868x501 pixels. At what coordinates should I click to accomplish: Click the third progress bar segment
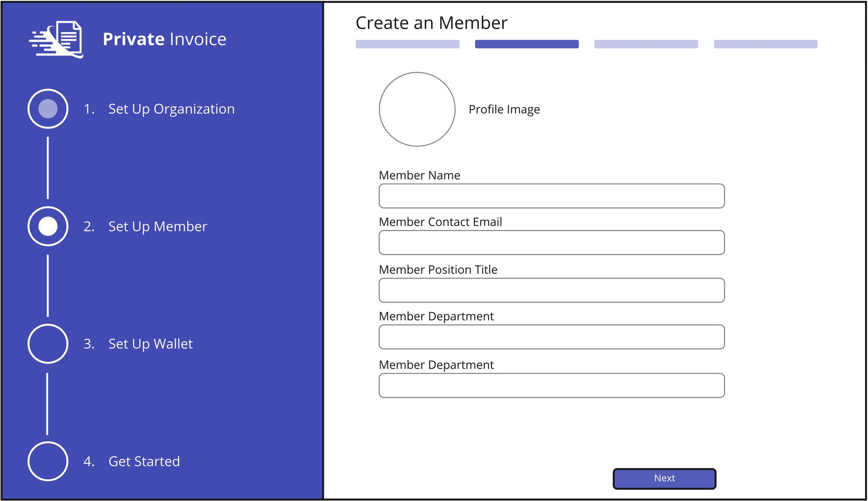[x=646, y=44]
